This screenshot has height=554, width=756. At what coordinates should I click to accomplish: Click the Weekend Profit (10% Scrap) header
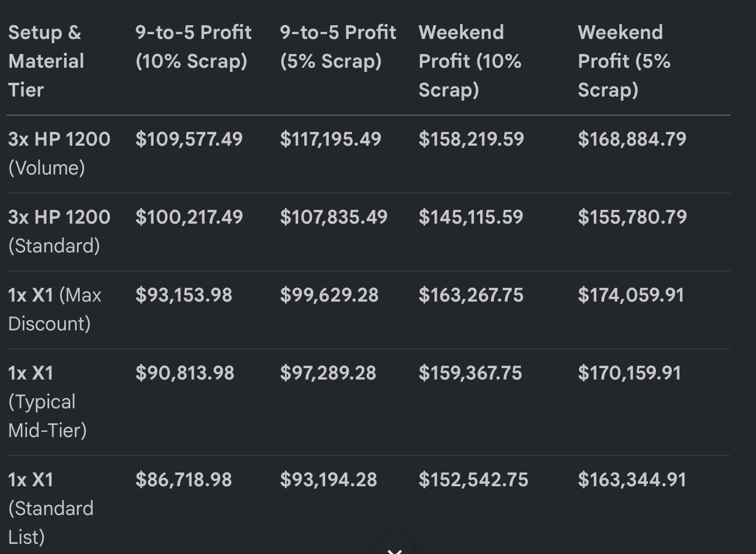click(470, 61)
